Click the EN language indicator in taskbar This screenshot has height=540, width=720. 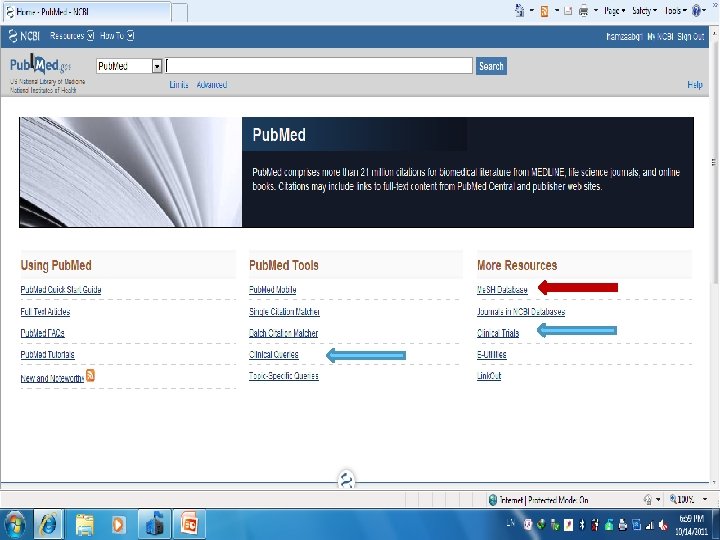510,522
